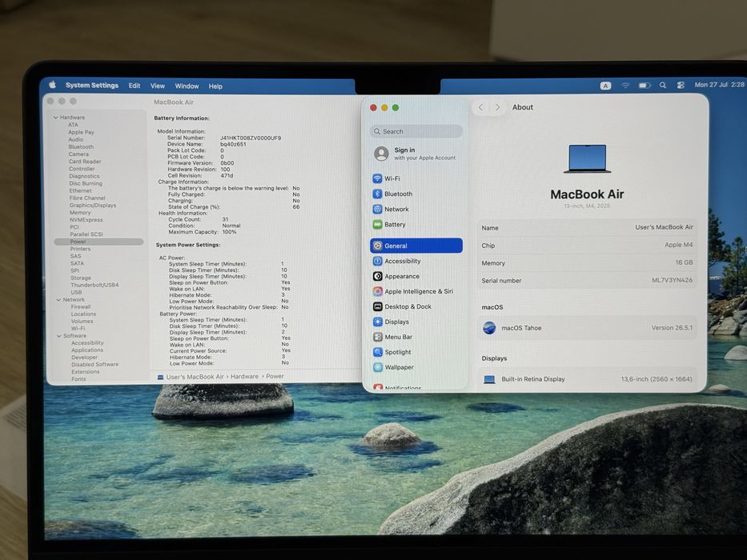The image size is (747, 560).
Task: Open Accessibility settings in sidebar
Action: [x=416, y=261]
